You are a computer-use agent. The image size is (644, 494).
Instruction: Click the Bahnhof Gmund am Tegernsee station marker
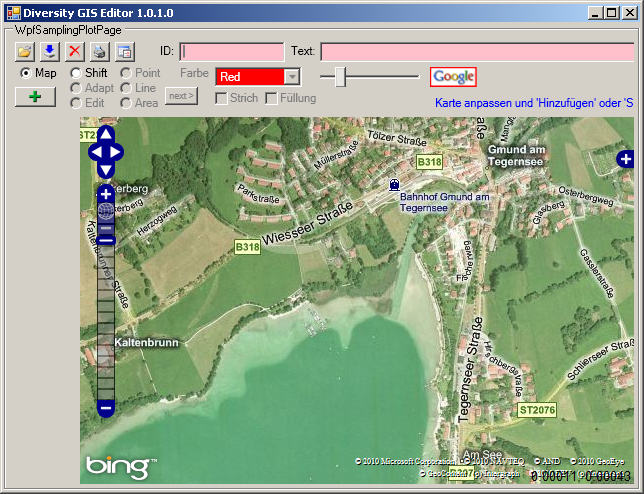(x=394, y=184)
